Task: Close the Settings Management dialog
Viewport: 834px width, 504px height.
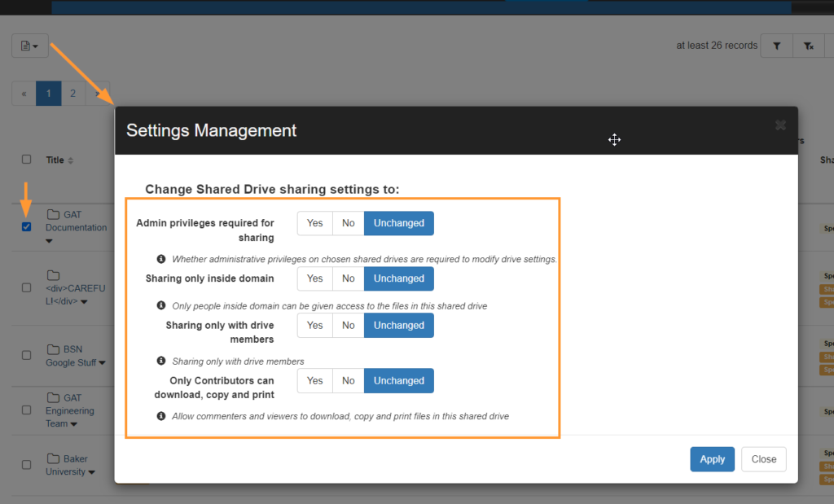Action: click(x=763, y=459)
